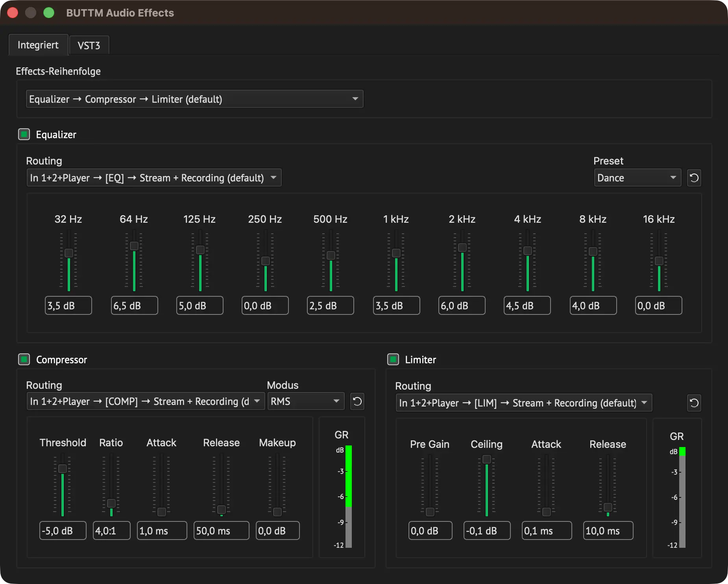This screenshot has height=584, width=728.
Task: Click the Limiter Attack 0,1 ms field
Action: point(547,530)
